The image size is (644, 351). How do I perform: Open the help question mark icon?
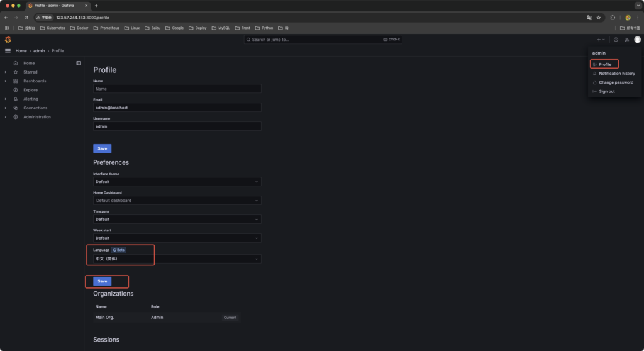pyautogui.click(x=616, y=40)
